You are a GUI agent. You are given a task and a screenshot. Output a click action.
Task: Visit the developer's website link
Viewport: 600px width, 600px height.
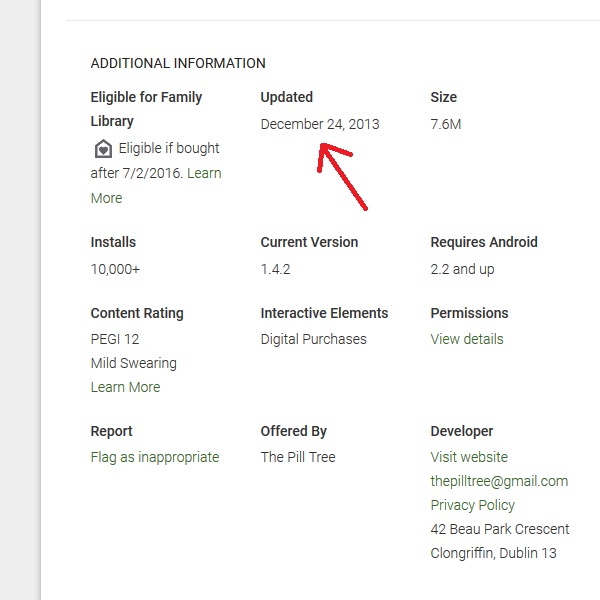[x=469, y=457]
